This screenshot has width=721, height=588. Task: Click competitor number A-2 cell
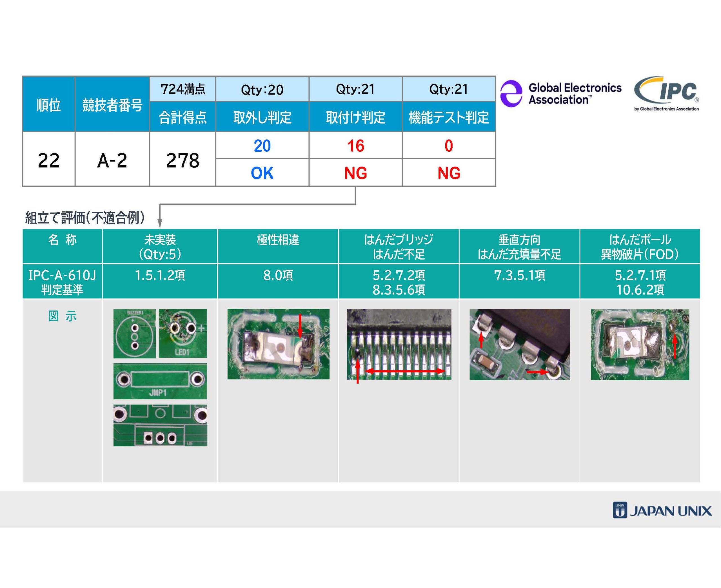[x=112, y=160]
